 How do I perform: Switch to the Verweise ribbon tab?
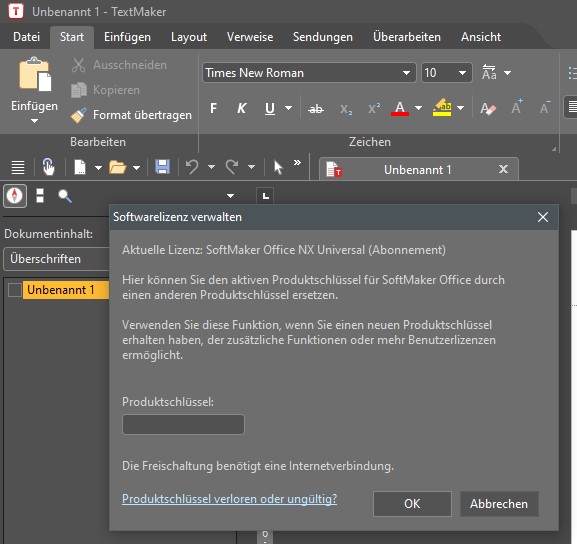click(250, 37)
